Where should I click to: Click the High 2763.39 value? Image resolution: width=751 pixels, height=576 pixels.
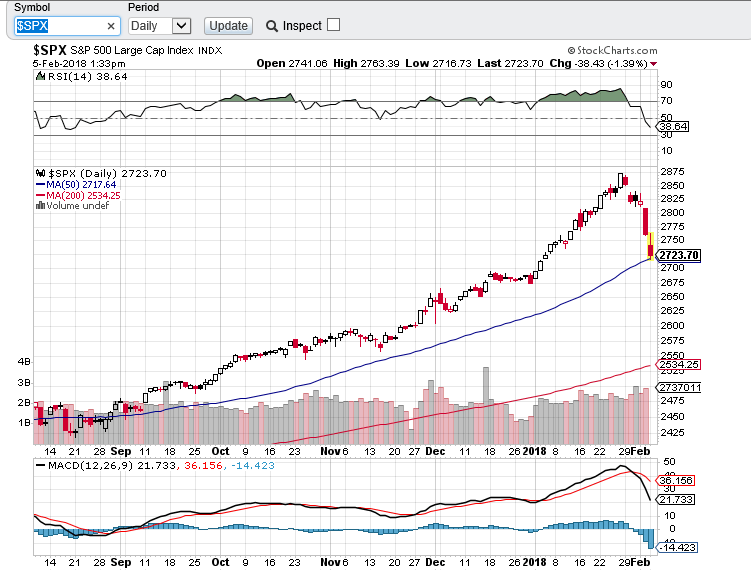pyautogui.click(x=366, y=64)
